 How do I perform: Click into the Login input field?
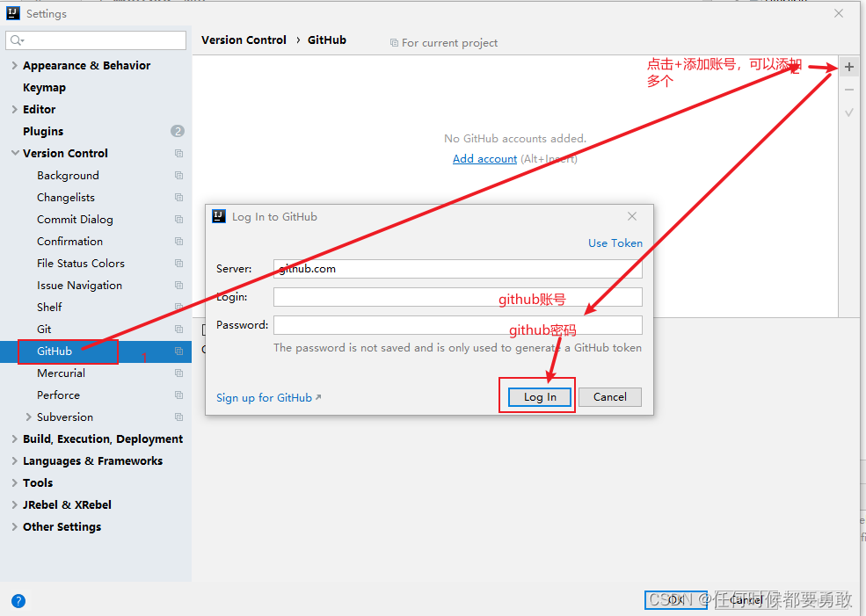pos(458,297)
